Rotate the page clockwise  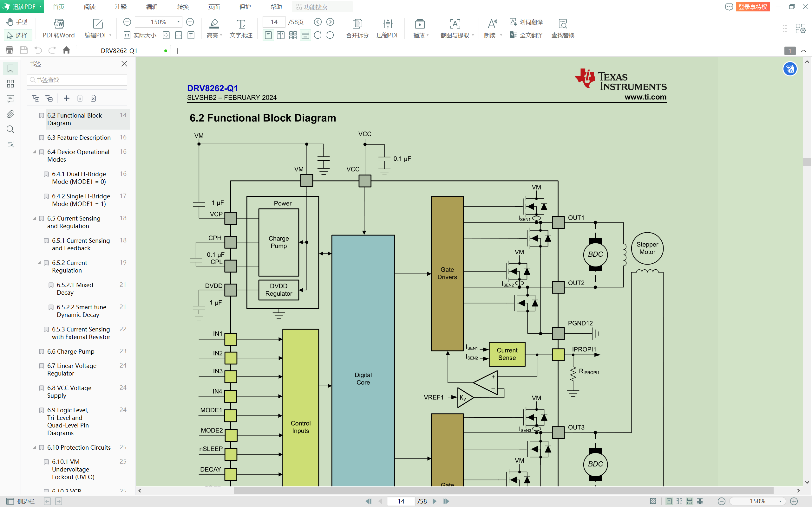[318, 35]
